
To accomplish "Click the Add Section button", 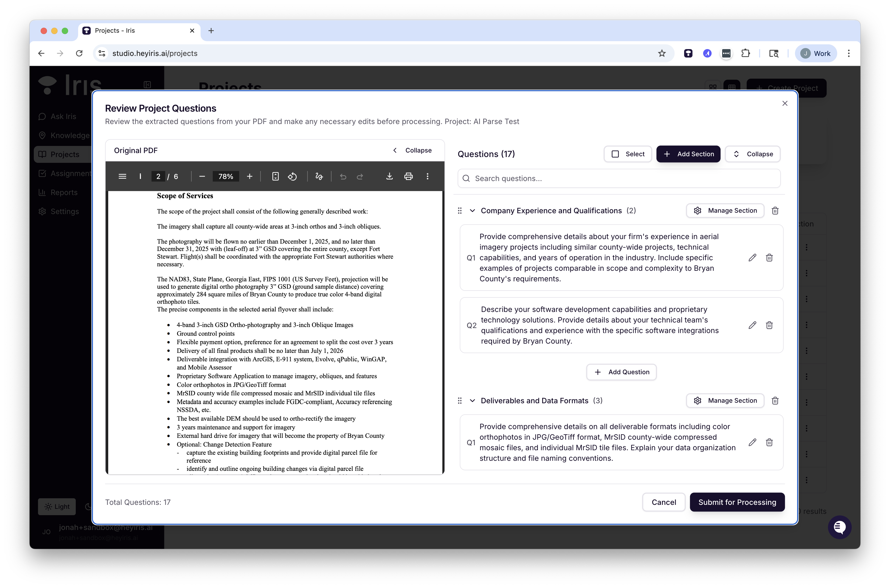I will click(688, 154).
